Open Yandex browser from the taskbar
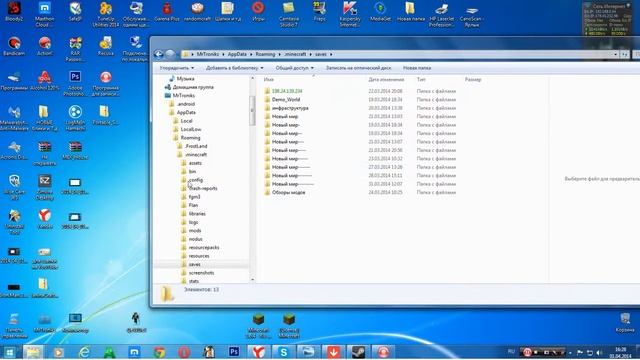 pos(258,352)
